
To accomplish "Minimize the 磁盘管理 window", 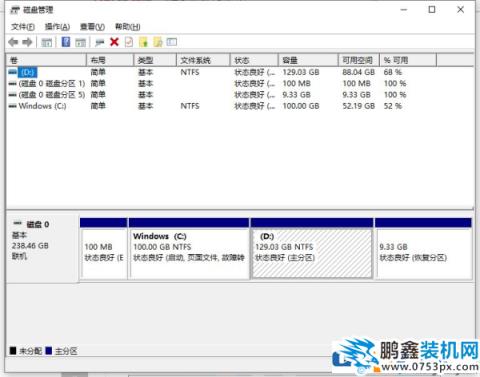I will pos(404,10).
